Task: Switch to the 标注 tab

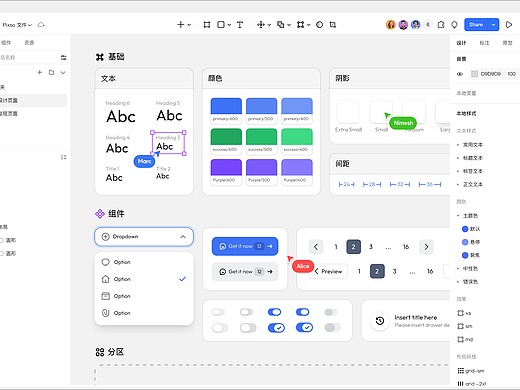Action: pyautogui.click(x=484, y=43)
